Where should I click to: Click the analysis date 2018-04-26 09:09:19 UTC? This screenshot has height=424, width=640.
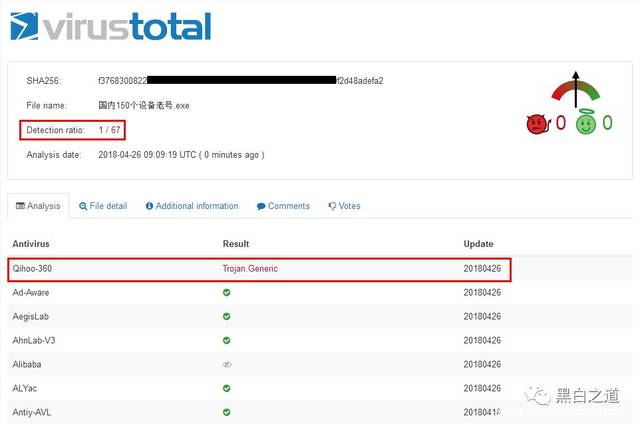(x=147, y=155)
